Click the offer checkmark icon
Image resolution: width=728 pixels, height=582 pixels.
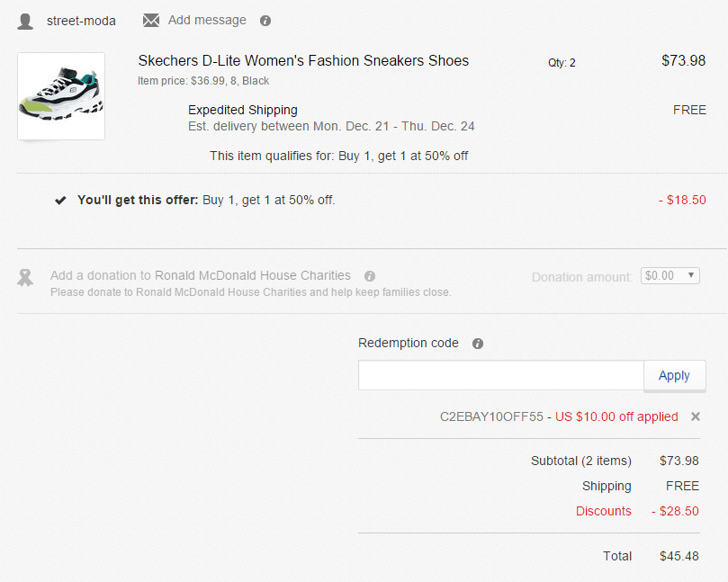[x=60, y=201]
